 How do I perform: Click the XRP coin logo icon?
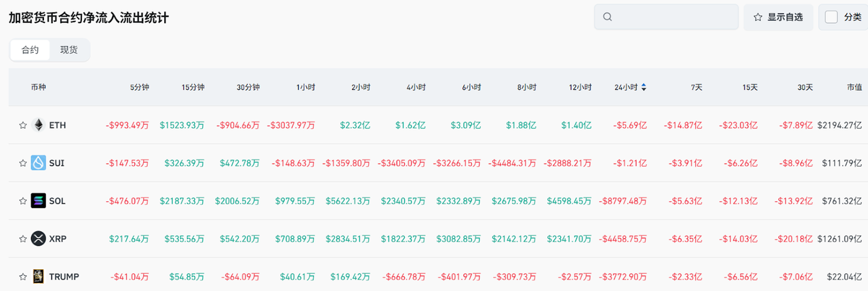coord(38,239)
